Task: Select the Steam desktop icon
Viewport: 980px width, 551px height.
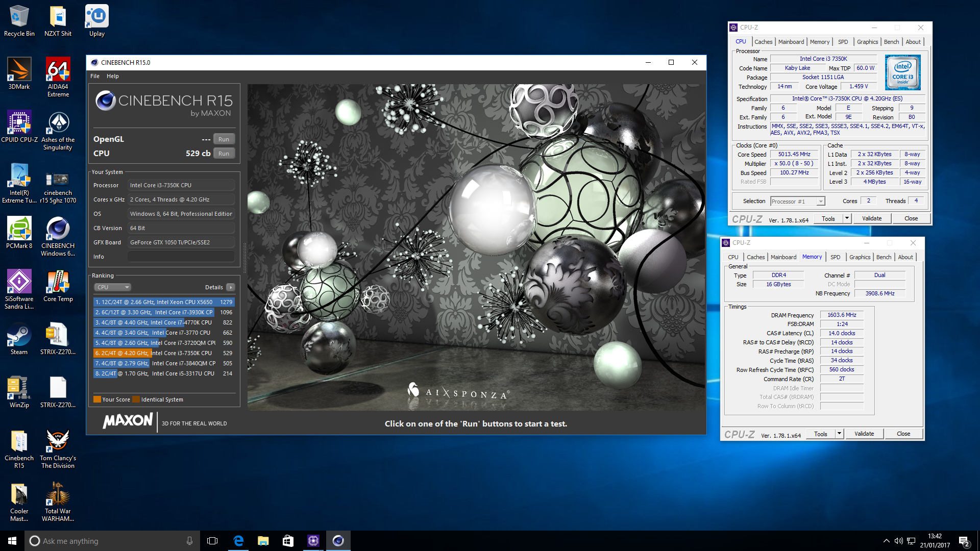Action: (19, 339)
